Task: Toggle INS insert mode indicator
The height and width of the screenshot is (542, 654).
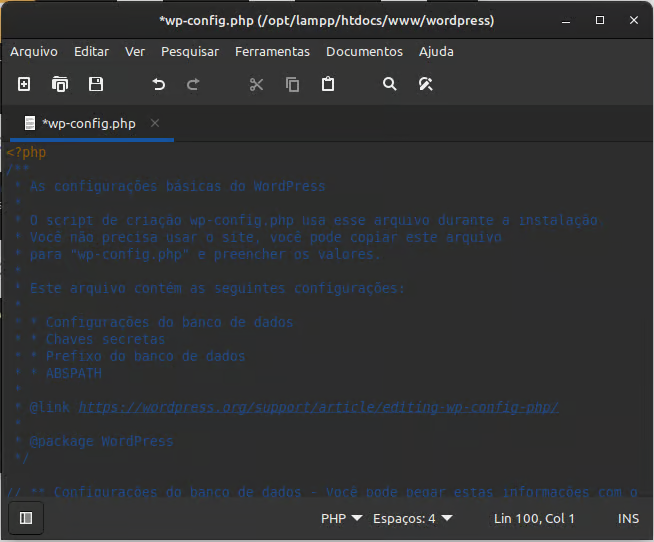Action: click(628, 518)
